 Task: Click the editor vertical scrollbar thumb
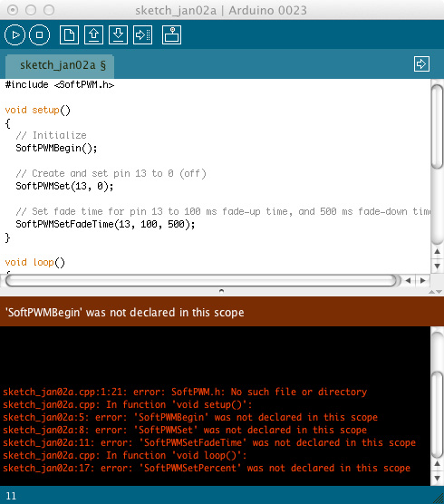pos(438,126)
